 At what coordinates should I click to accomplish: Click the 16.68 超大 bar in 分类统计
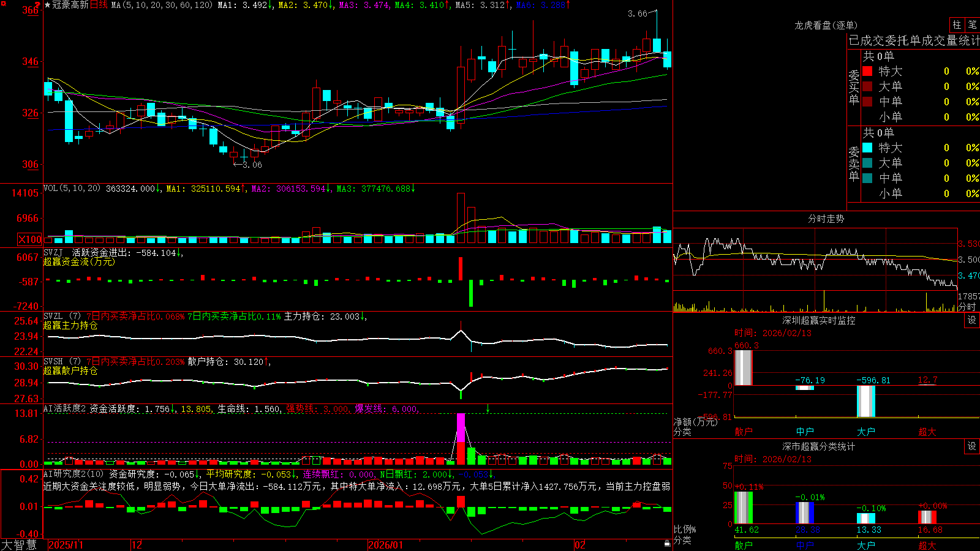tap(927, 517)
